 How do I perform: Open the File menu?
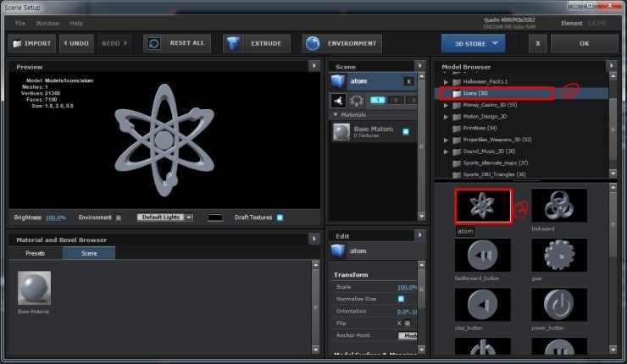pos(20,23)
